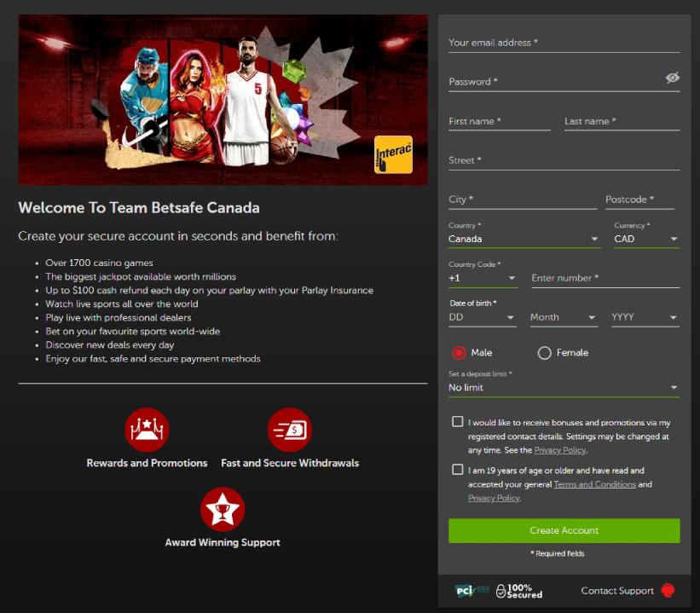Image resolution: width=700 pixels, height=613 pixels.
Task: Click the green Create Account button
Action: point(564,530)
